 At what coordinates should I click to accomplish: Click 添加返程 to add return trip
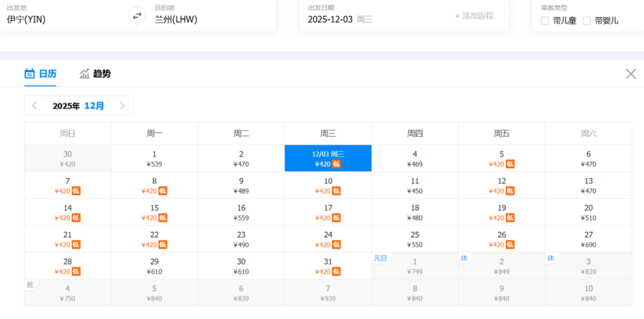pyautogui.click(x=474, y=15)
